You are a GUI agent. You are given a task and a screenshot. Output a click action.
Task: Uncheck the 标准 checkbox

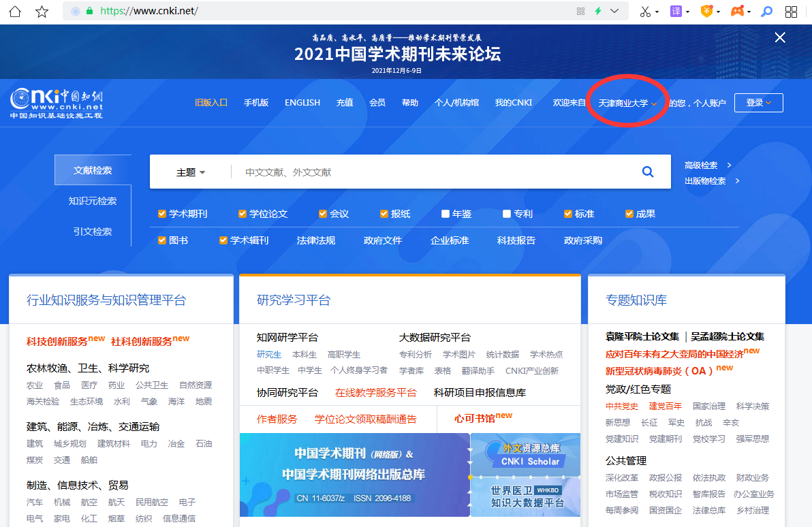click(x=568, y=214)
